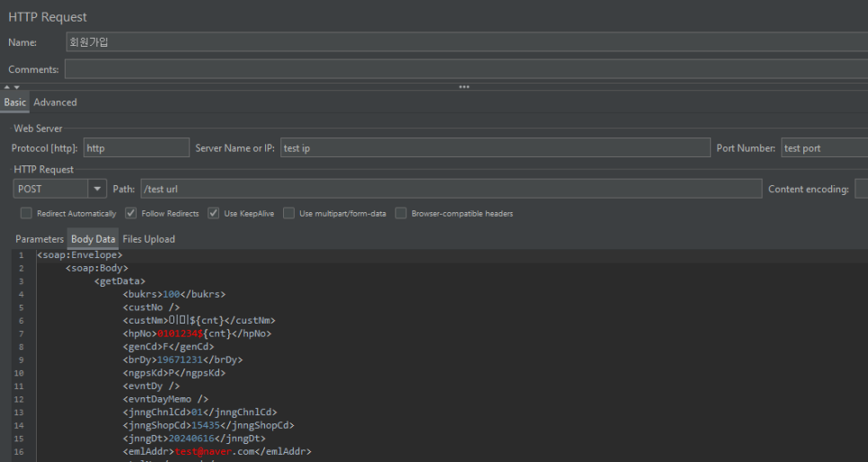The height and width of the screenshot is (462, 868).
Task: Click the panel collapse arrows above Basic tab
Action: [x=12, y=87]
